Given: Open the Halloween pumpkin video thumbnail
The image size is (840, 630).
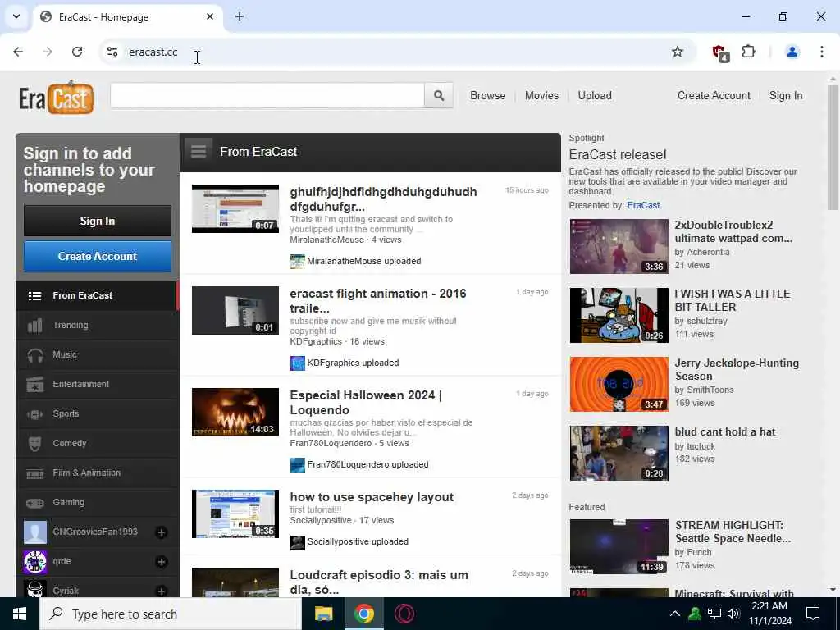Looking at the screenshot, I should tap(235, 412).
